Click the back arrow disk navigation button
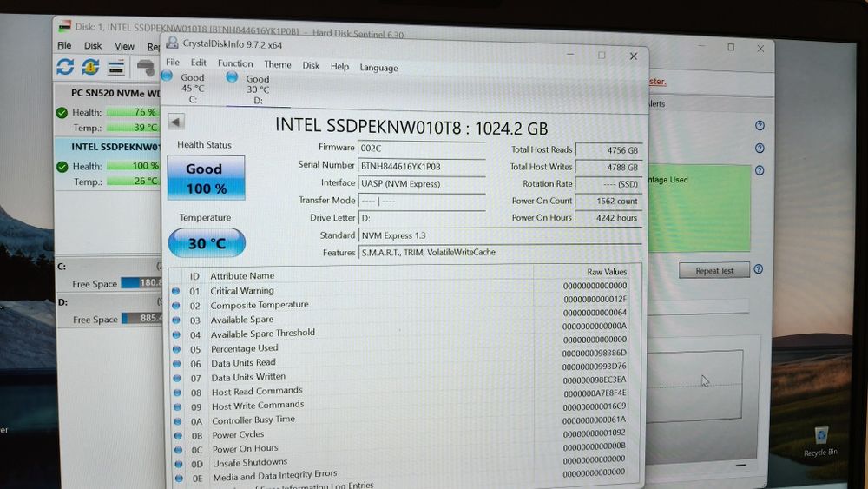The width and height of the screenshot is (868, 489). pos(176,122)
